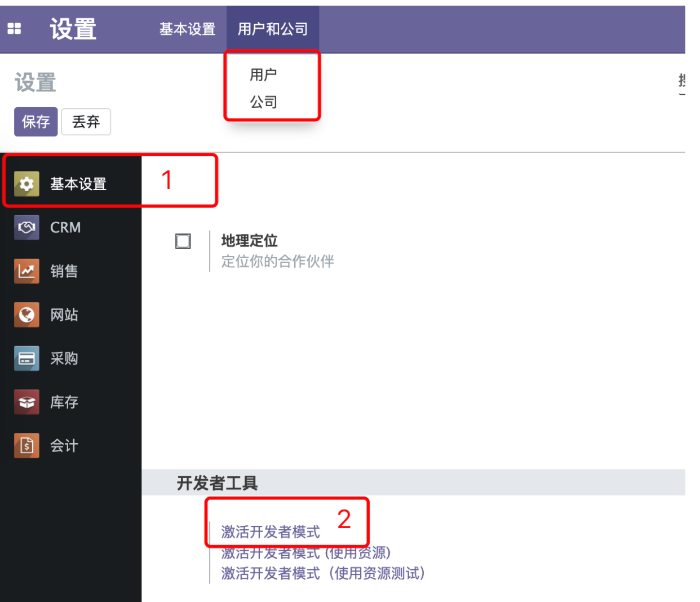Click the 丢弃 button
The width and height of the screenshot is (700, 602).
(x=86, y=122)
